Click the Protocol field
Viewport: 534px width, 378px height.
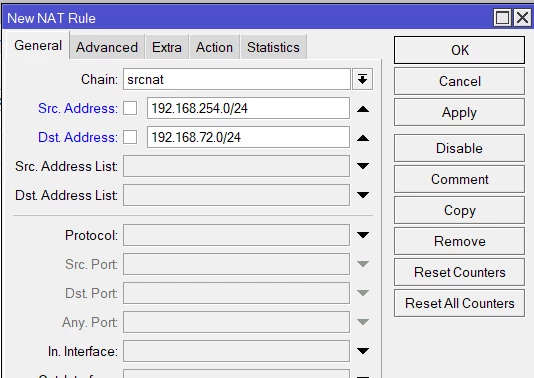point(236,235)
